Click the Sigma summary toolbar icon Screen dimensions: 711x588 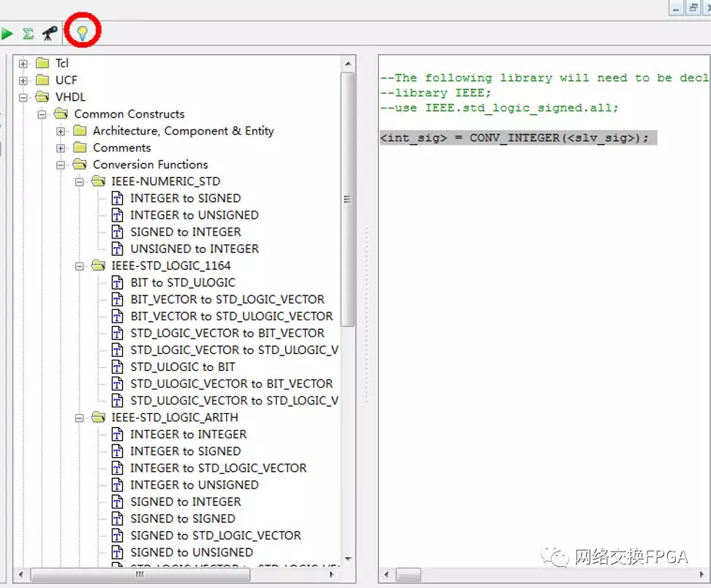[28, 33]
